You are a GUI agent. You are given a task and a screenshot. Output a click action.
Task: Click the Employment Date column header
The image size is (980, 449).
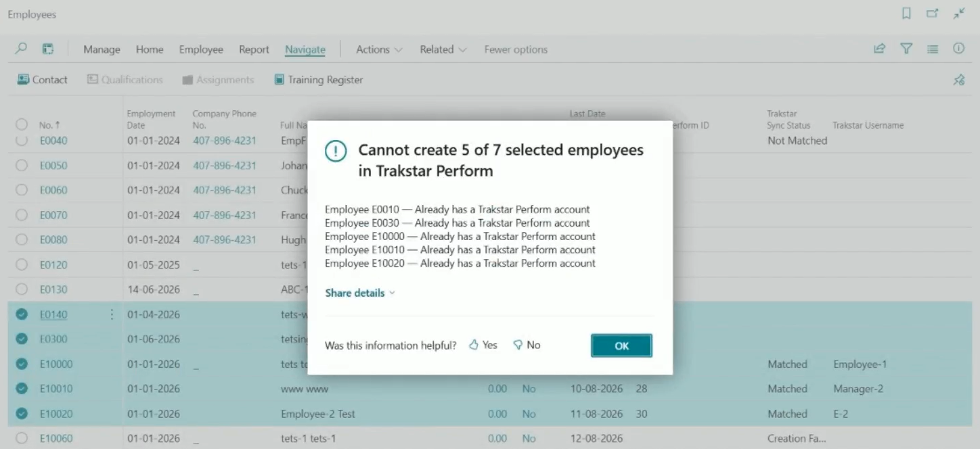pos(151,120)
